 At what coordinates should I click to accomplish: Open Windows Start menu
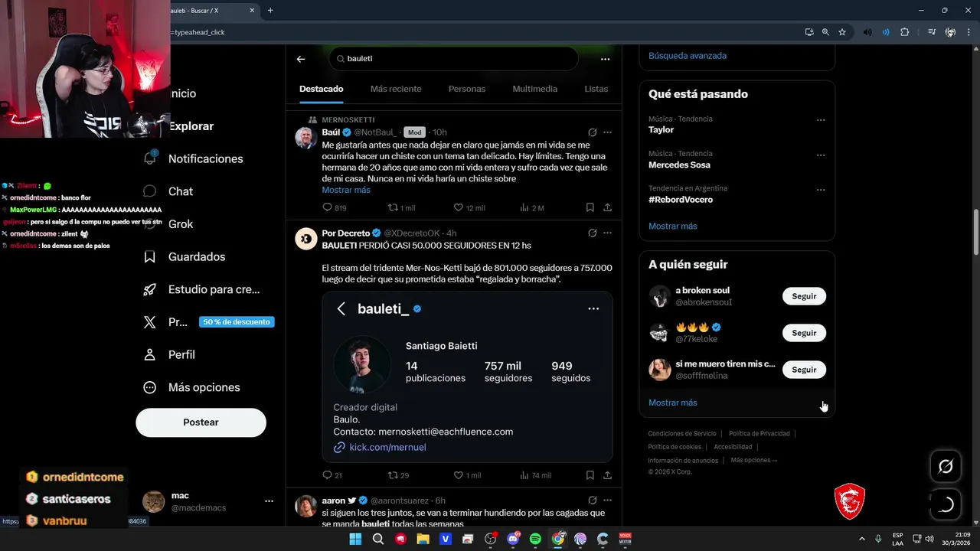(x=355, y=539)
